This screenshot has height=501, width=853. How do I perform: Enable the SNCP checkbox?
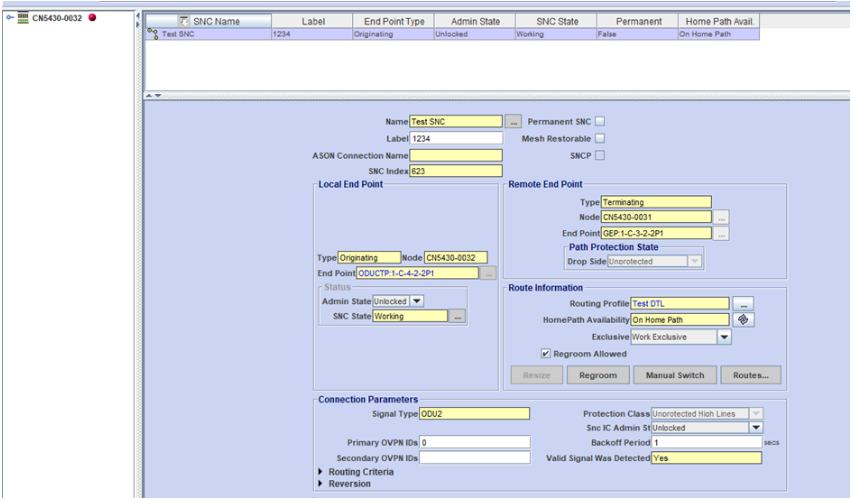point(599,155)
